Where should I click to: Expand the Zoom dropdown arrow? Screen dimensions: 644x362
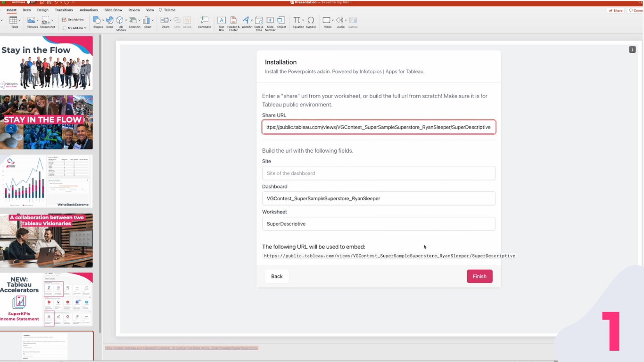click(171, 20)
